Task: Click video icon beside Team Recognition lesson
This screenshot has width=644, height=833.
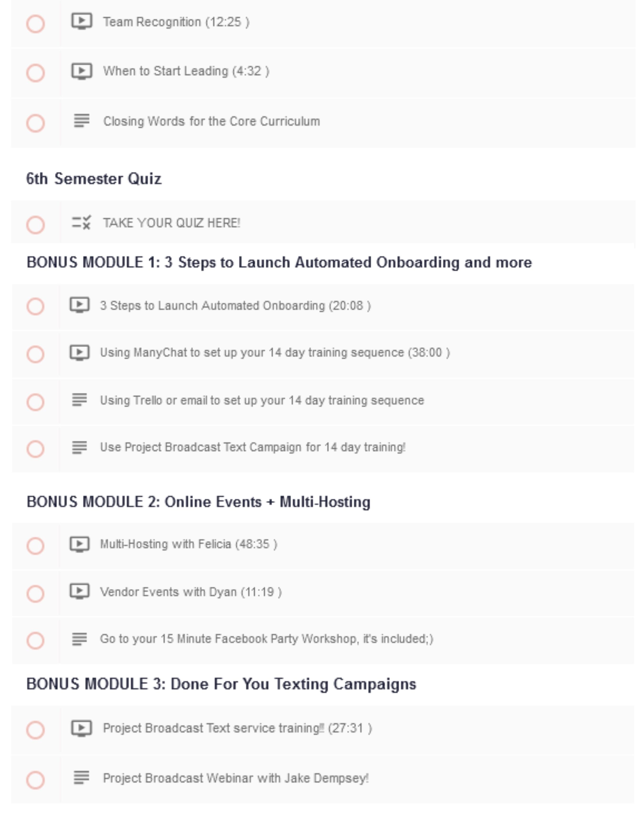Action: (x=82, y=21)
